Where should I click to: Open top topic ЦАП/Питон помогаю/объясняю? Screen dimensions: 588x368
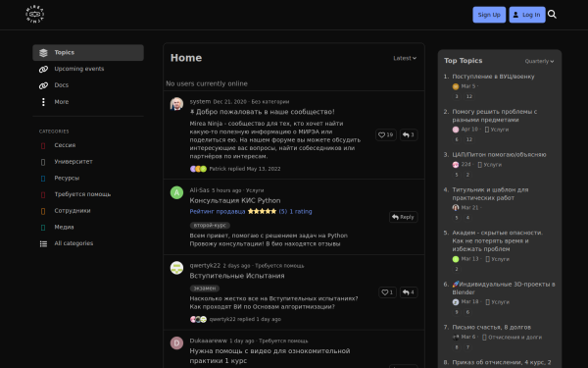pyautogui.click(x=499, y=155)
